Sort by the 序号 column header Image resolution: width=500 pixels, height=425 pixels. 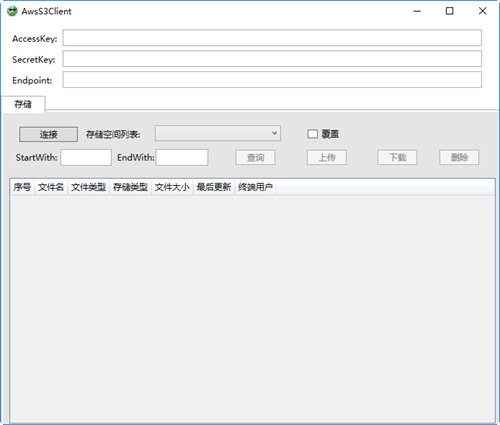pos(22,187)
